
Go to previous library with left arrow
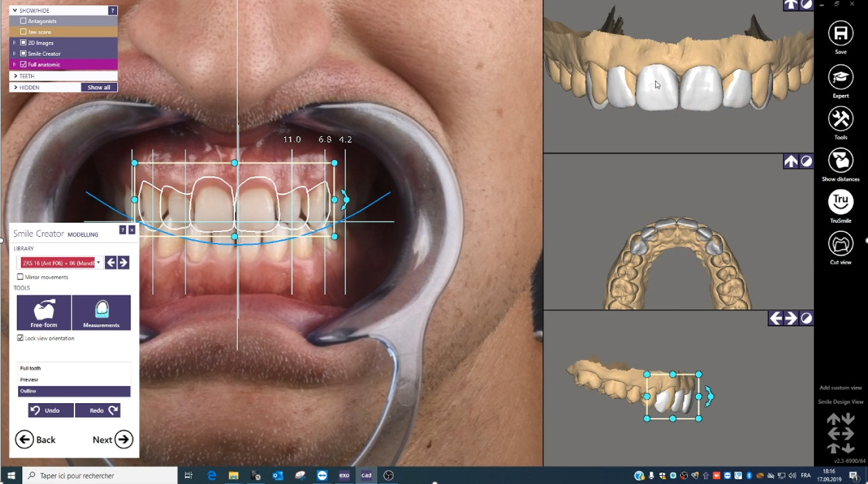point(111,263)
